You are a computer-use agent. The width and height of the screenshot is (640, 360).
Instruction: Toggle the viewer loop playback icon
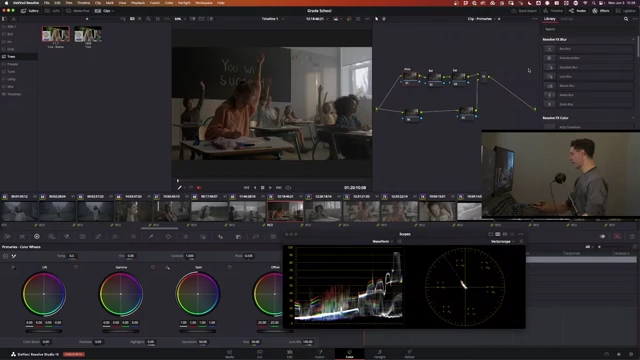click(288, 188)
